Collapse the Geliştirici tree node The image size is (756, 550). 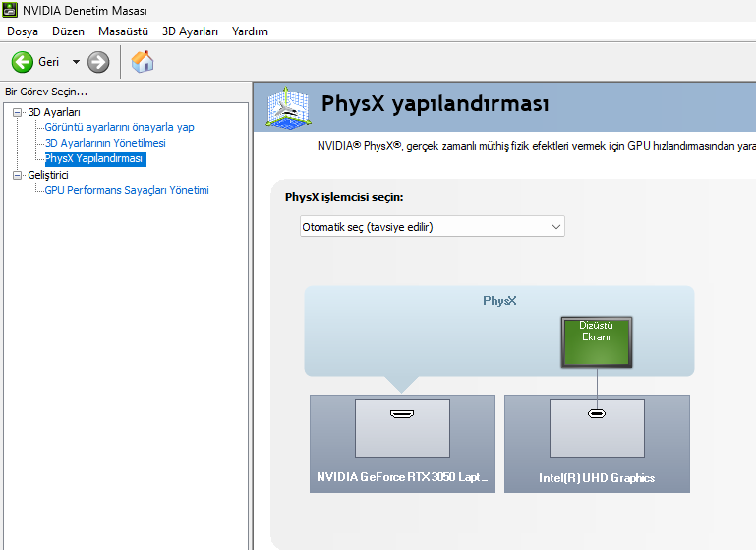[18, 175]
